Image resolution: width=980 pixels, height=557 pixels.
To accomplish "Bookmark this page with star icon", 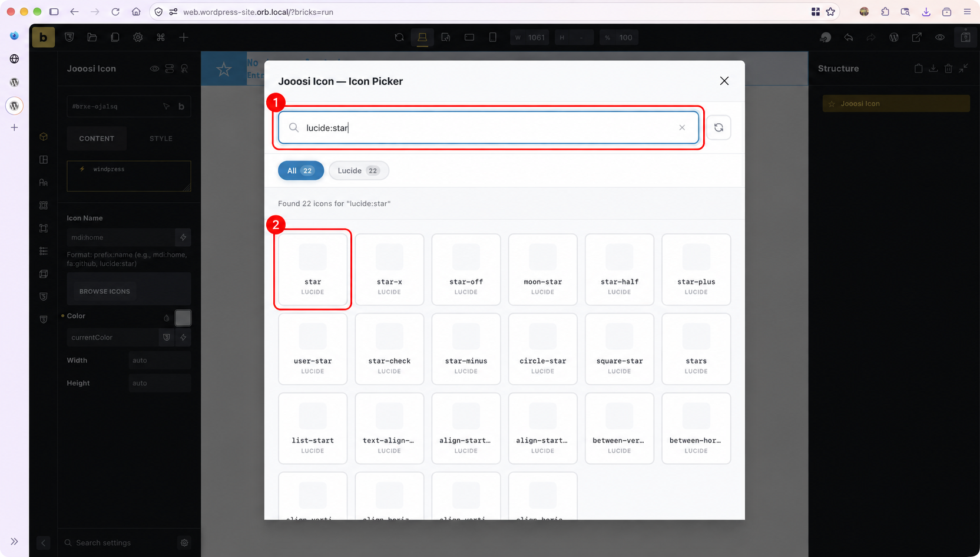I will pos(830,12).
